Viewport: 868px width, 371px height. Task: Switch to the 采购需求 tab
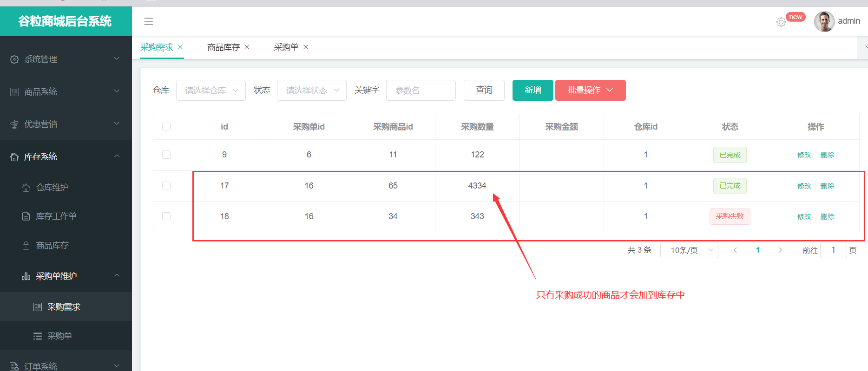pos(157,47)
